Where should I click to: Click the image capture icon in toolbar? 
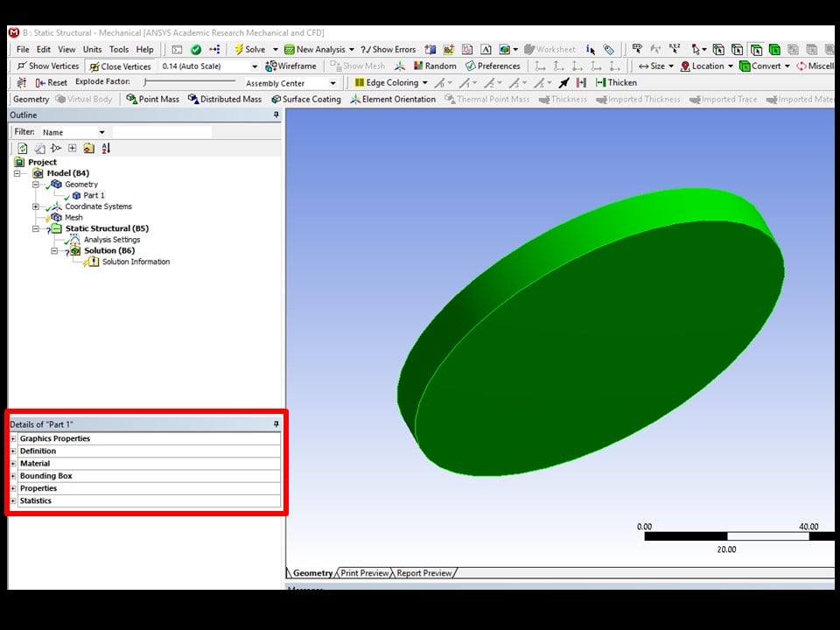click(505, 49)
